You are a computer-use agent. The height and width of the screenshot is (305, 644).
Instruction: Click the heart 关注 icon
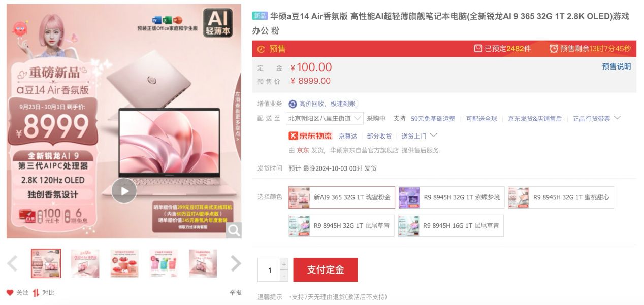tap(10, 293)
